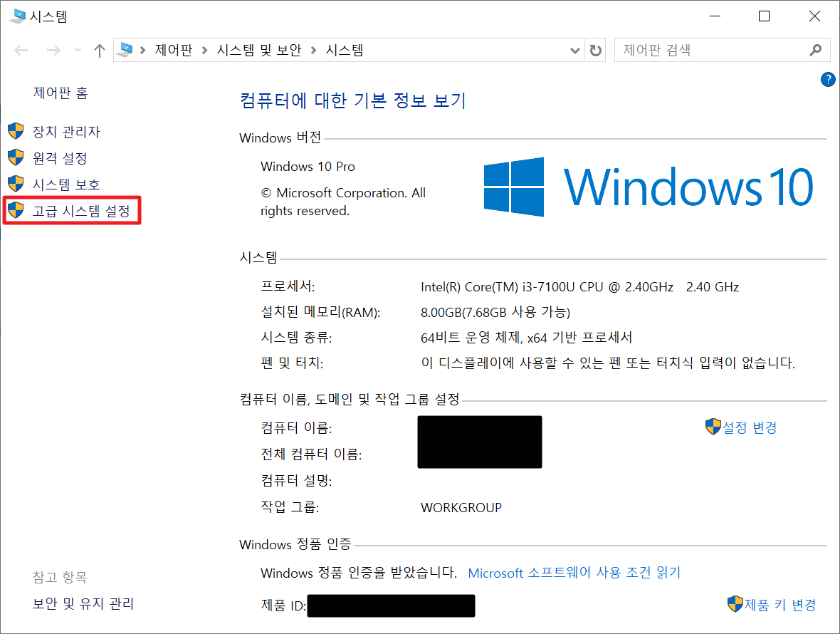Click the Windows 10 logo
This screenshot has width=840, height=634.
tap(649, 187)
